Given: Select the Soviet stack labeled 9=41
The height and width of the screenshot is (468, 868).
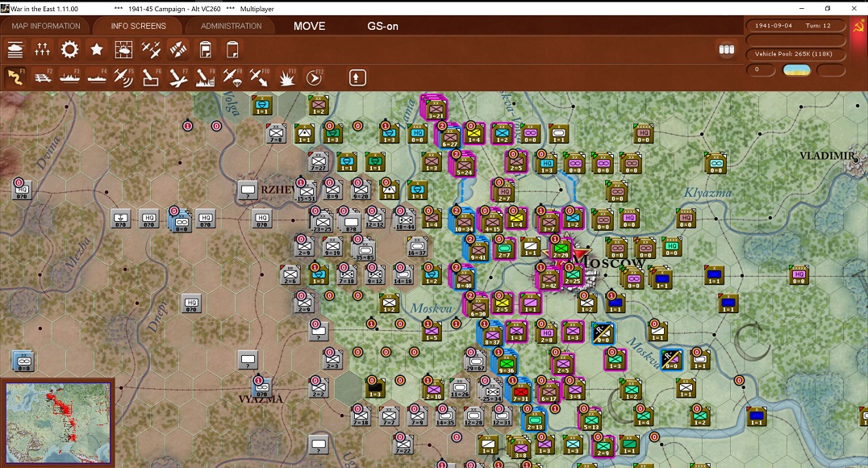Looking at the screenshot, I should (478, 249).
